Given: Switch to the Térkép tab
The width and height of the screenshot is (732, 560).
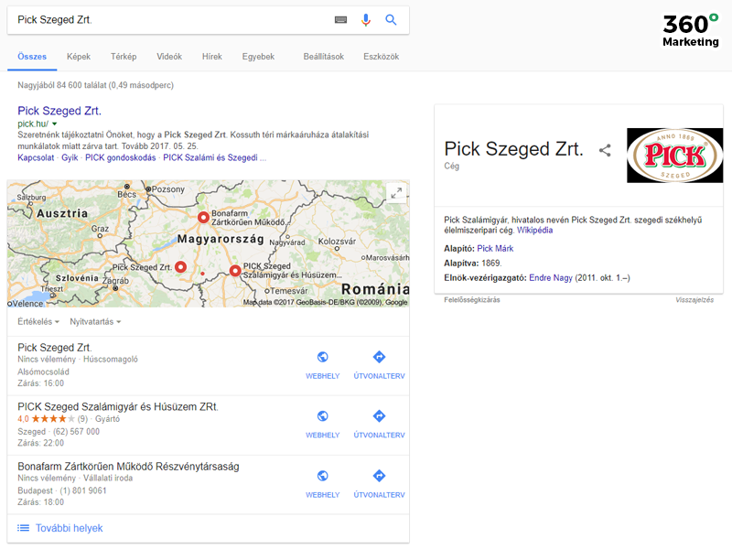Looking at the screenshot, I should click(124, 57).
